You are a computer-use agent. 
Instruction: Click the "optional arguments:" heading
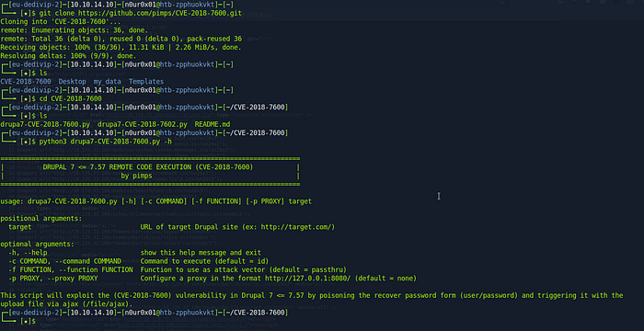coord(38,245)
